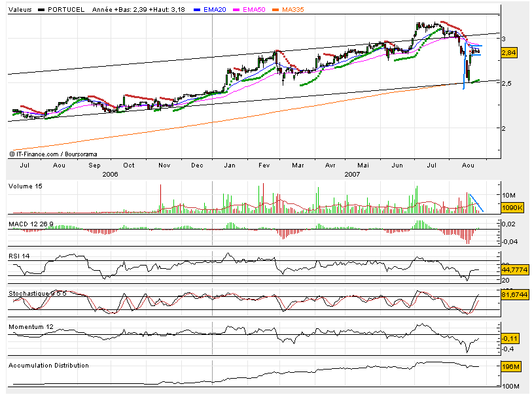The image size is (532, 397).
Task: Click the Accumulation Distribution panel label
Action: (48, 365)
